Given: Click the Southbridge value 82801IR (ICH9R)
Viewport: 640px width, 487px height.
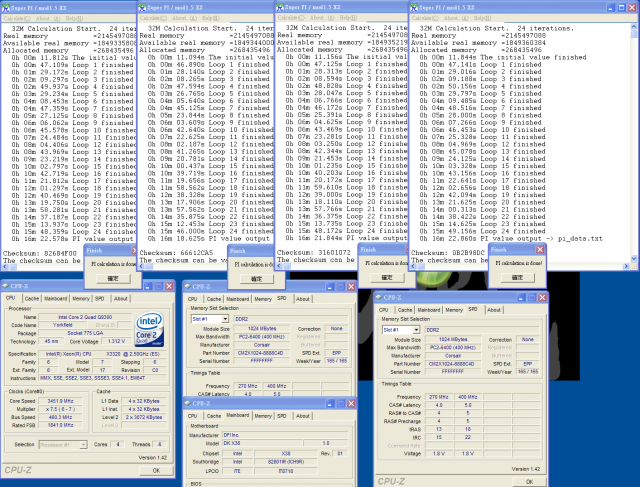Looking at the screenshot, I should point(286,462).
